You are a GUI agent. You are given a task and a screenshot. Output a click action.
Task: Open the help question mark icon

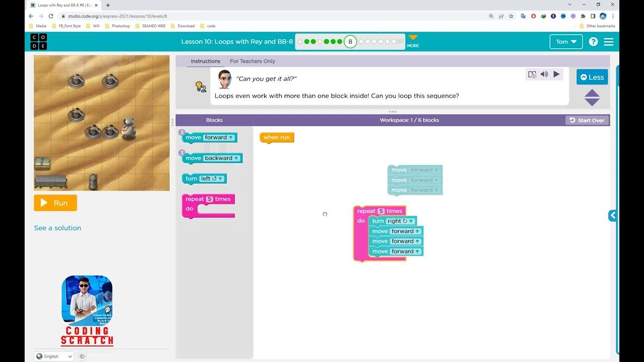(593, 42)
